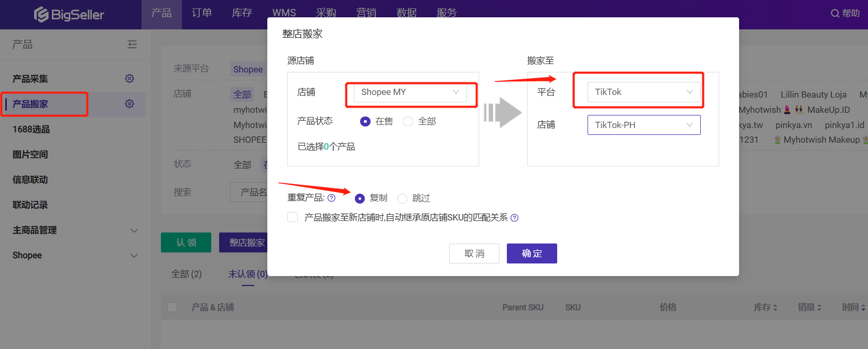Open the TikTok-PH target store dropdown
Image resolution: width=868 pixels, height=349 pixels.
coord(644,125)
